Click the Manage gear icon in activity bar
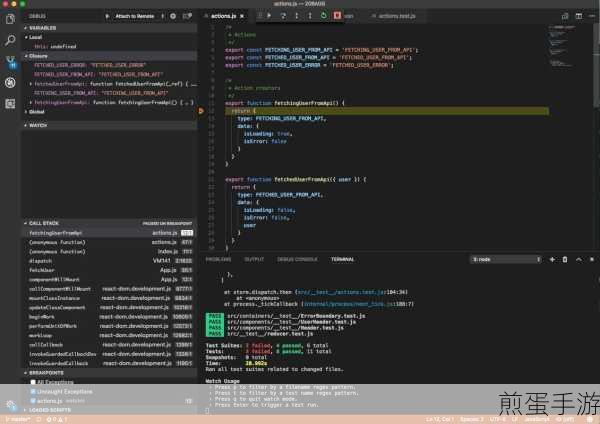Screen dimensions: 600x424 click(11, 406)
